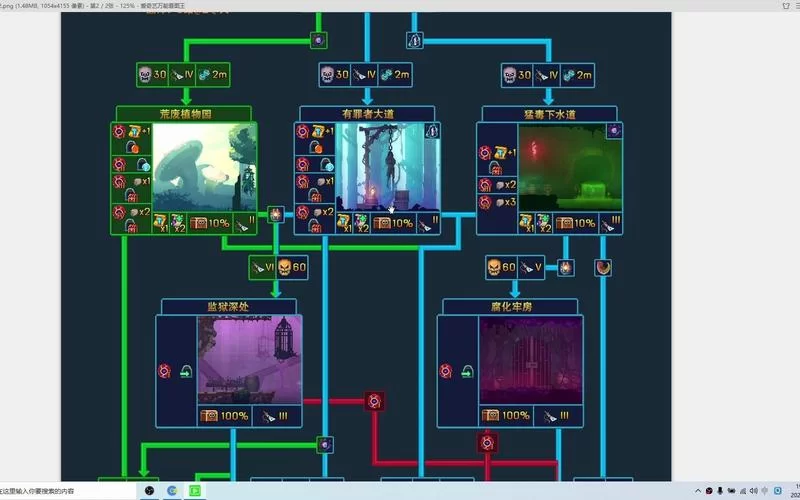Click skull 30 requirement above 荒废植物园
This screenshot has height=500, width=800.
[153, 74]
